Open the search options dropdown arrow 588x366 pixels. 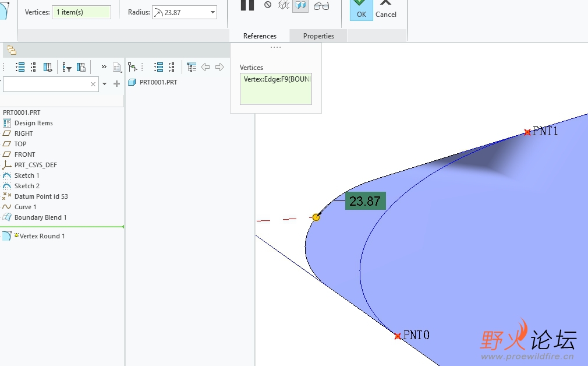105,84
